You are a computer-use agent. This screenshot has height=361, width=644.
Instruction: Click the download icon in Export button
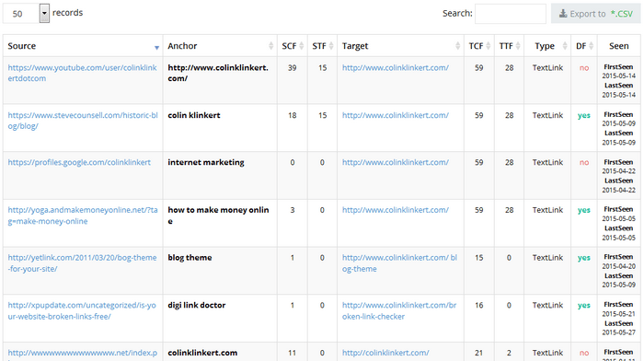coord(563,14)
